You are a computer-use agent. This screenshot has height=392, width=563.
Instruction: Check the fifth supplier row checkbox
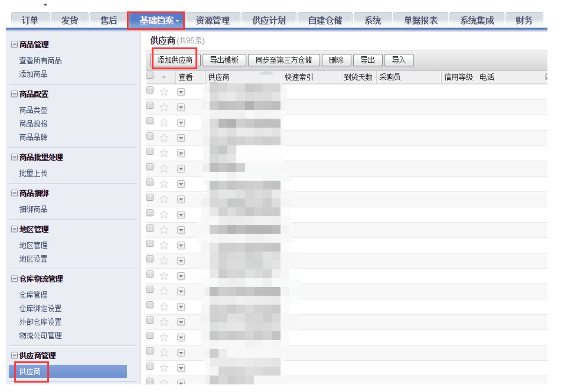(x=149, y=151)
